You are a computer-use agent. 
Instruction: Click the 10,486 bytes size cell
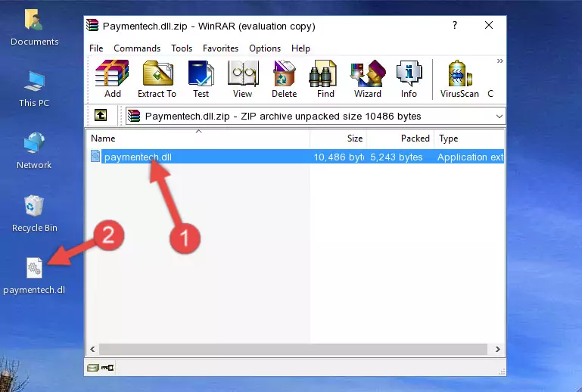pyautogui.click(x=339, y=157)
